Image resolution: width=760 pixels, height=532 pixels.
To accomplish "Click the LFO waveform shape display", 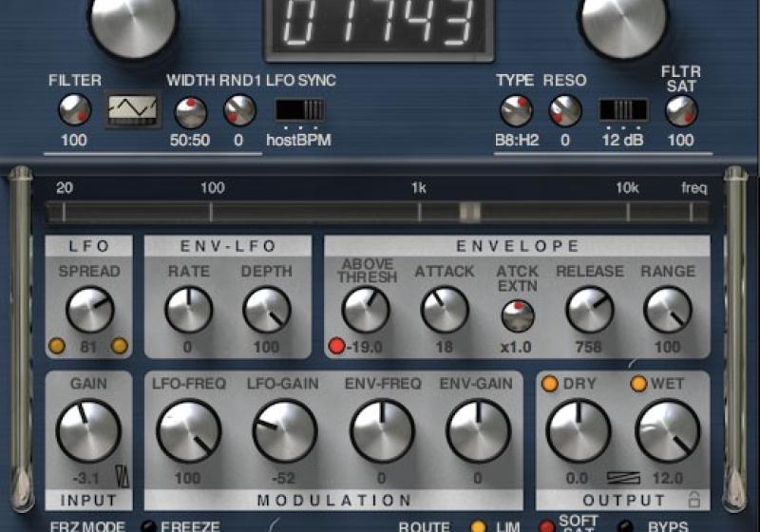I will pos(133,109).
